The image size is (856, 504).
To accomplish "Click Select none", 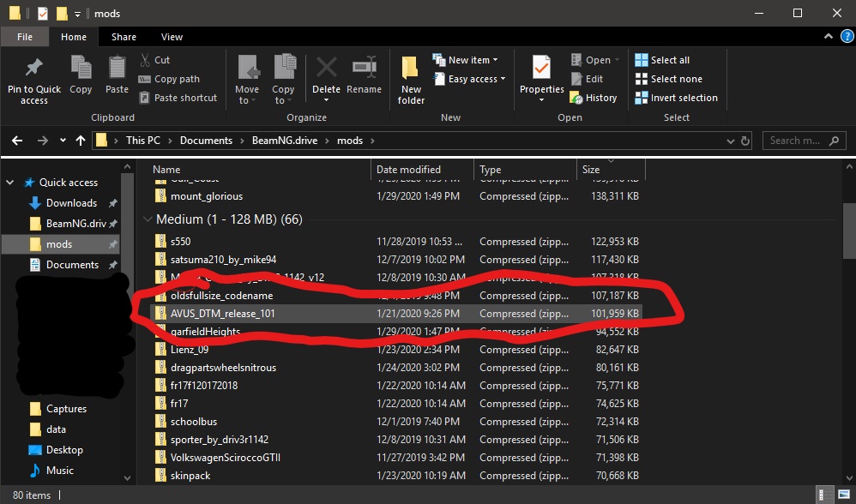I will click(669, 79).
